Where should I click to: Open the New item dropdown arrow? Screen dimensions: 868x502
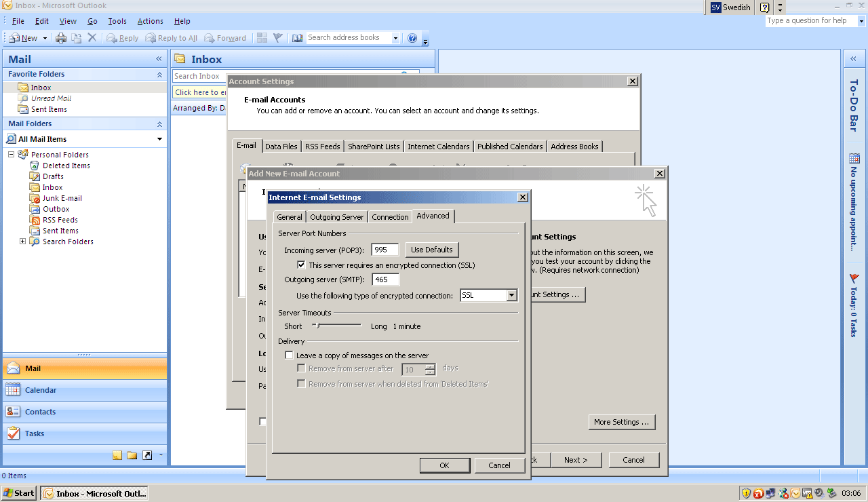click(45, 38)
